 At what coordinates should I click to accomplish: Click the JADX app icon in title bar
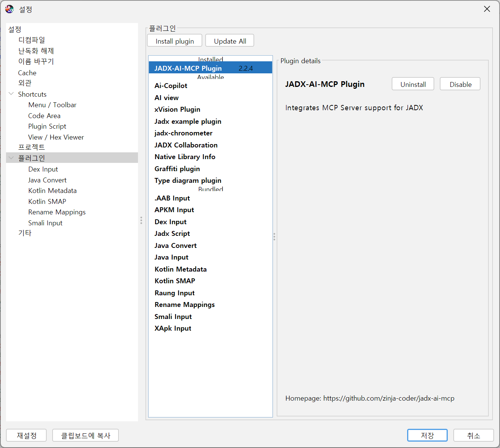click(9, 9)
